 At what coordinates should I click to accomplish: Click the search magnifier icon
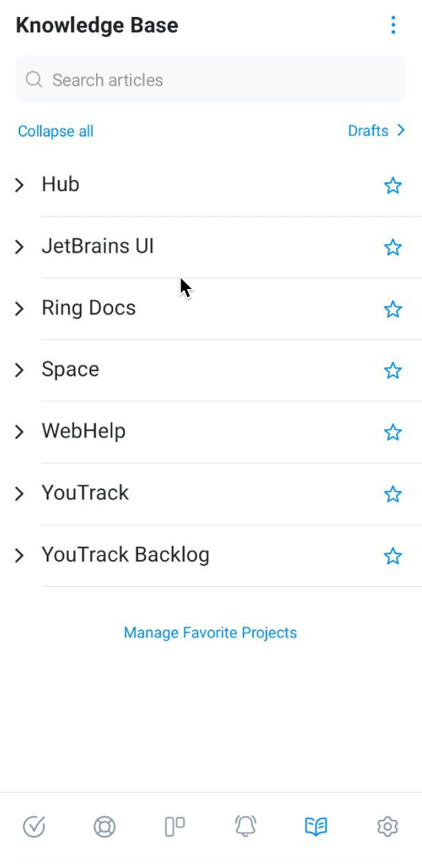pos(34,79)
